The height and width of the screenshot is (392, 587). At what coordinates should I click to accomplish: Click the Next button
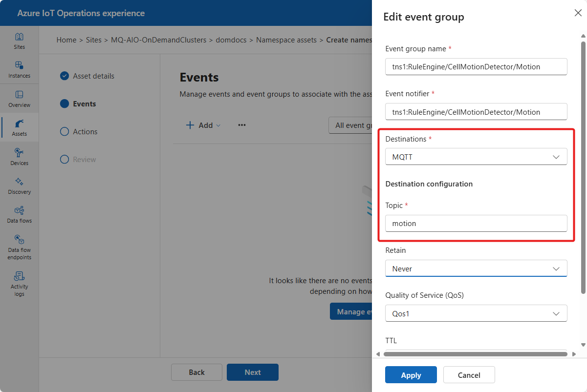pos(253,372)
